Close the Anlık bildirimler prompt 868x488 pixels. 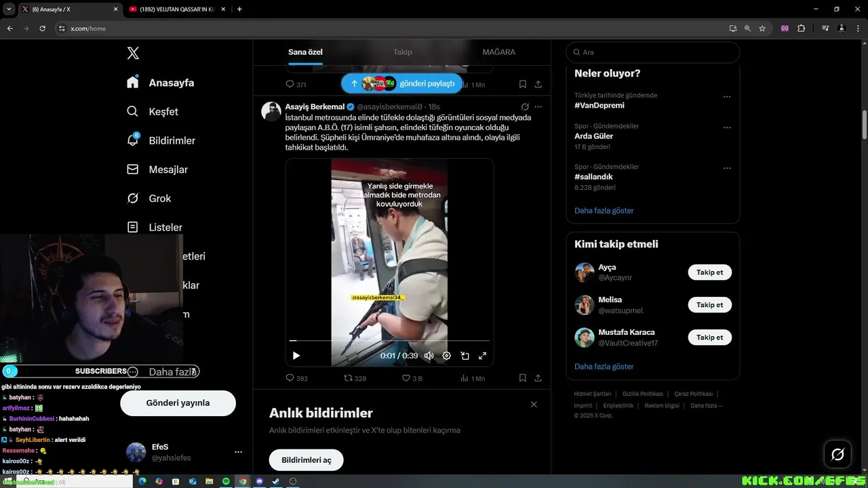[534, 405]
